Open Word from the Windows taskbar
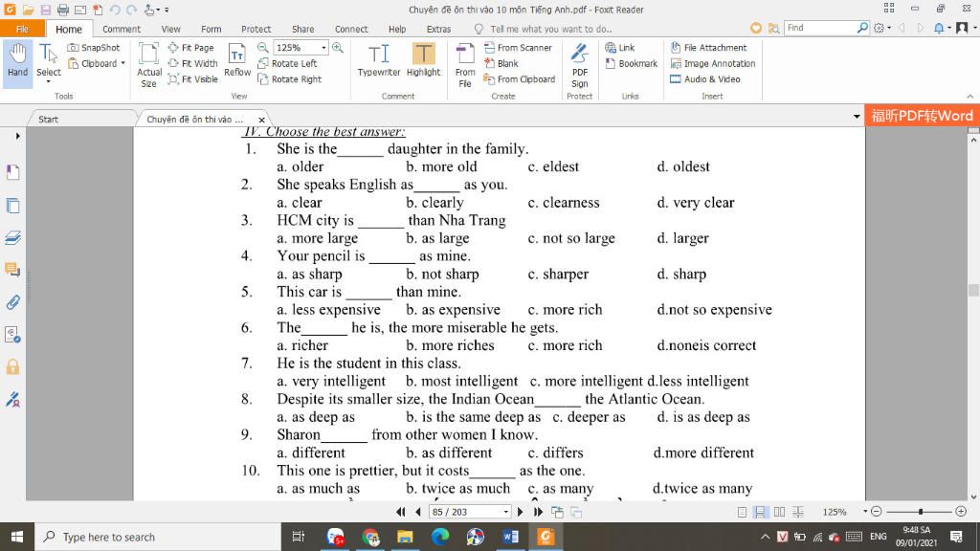 point(510,537)
